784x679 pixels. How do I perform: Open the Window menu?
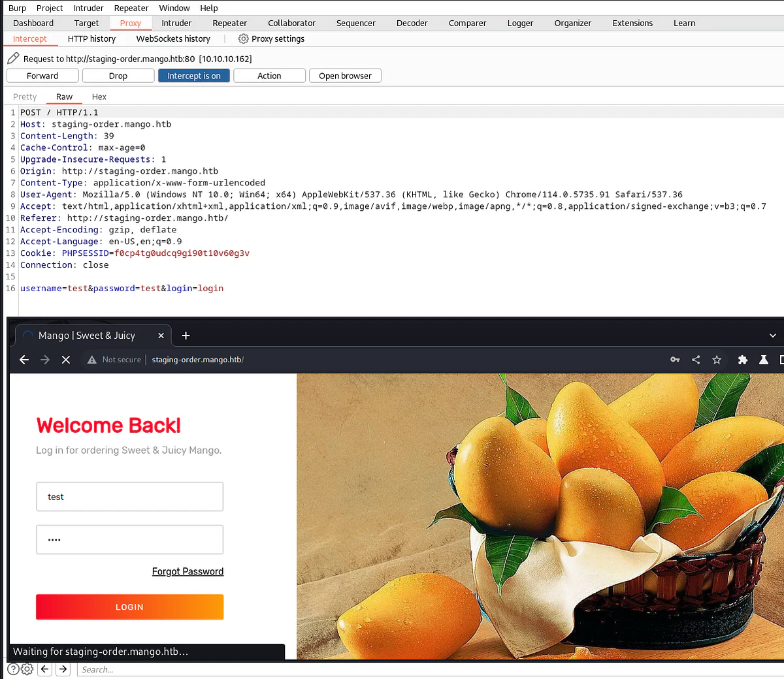(174, 8)
